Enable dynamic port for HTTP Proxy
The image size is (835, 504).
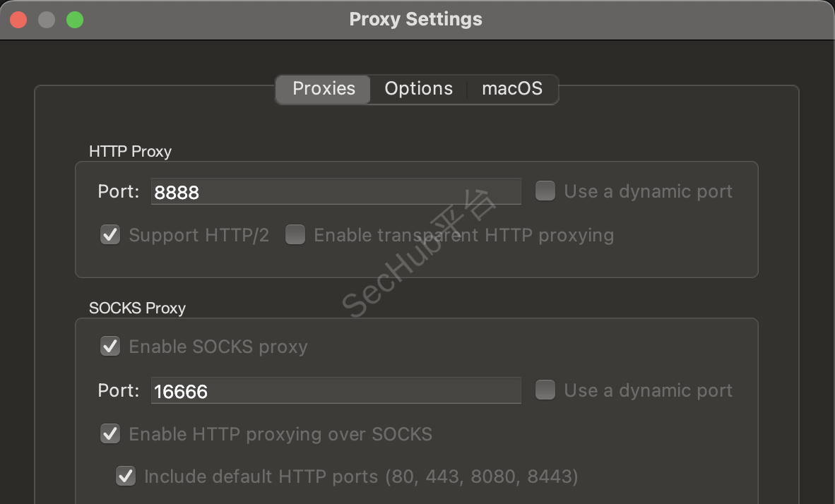[x=545, y=191]
